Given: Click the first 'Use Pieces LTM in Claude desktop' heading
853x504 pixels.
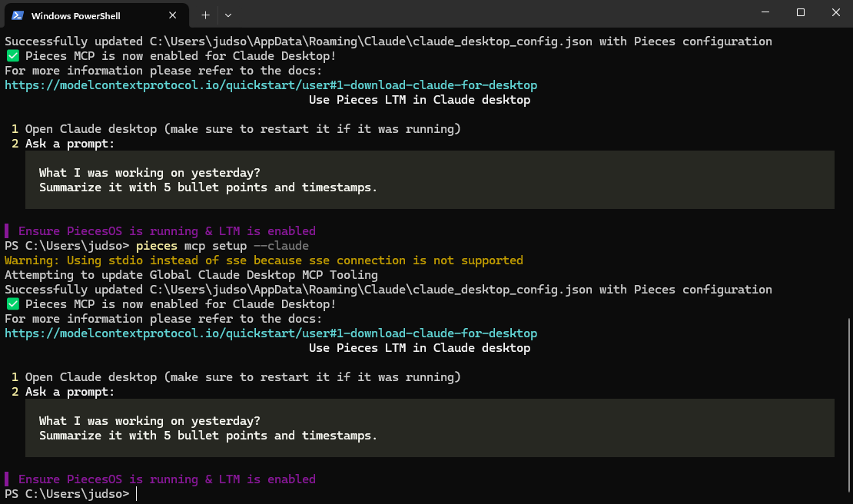Looking at the screenshot, I should (x=420, y=100).
